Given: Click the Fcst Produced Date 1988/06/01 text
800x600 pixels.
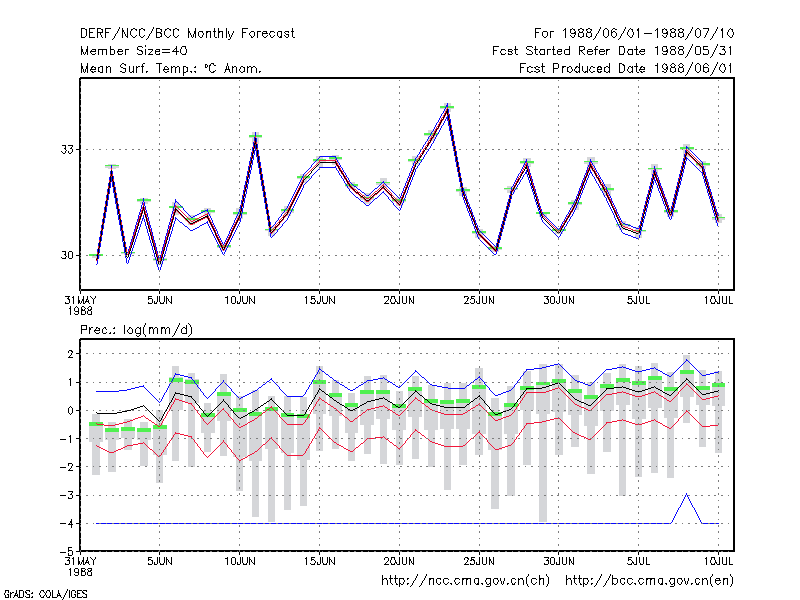Looking at the screenshot, I should pyautogui.click(x=627, y=68).
